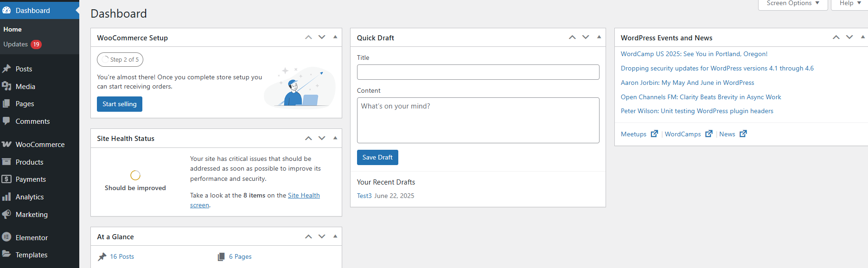Screen dimensions: 868x268
Task: Click the pin icon next to 16 Posts
Action: click(x=102, y=256)
